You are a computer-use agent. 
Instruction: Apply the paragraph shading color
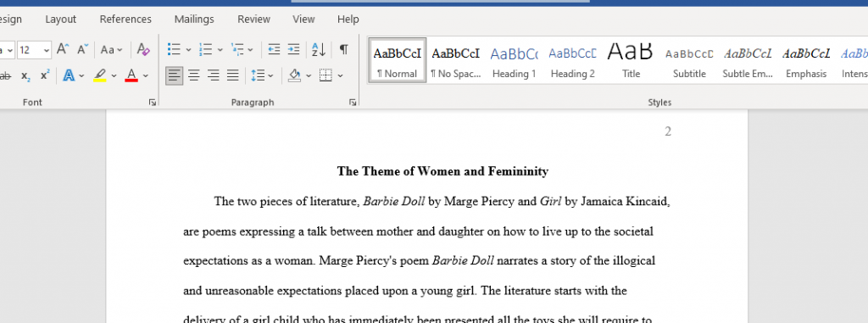tap(294, 75)
